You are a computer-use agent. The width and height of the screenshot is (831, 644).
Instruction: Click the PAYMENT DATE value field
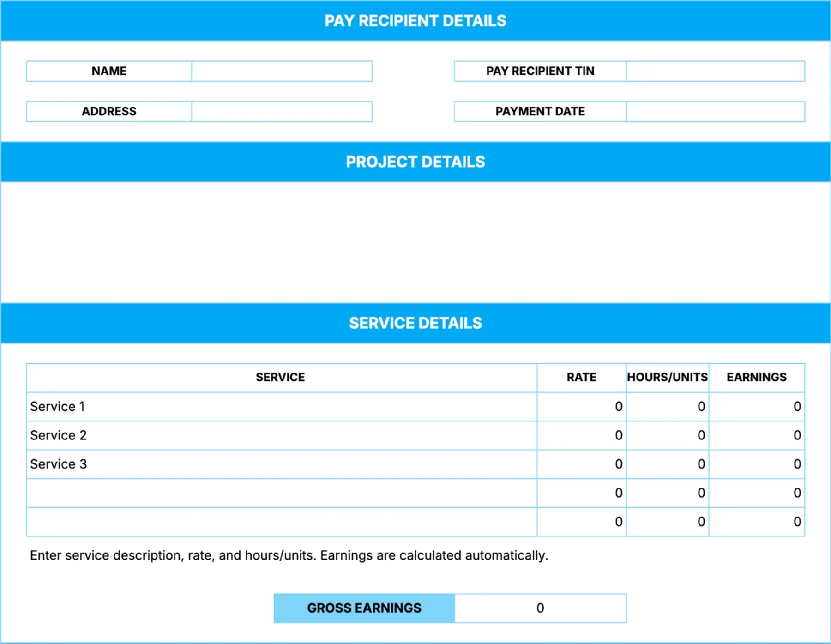tap(715, 111)
